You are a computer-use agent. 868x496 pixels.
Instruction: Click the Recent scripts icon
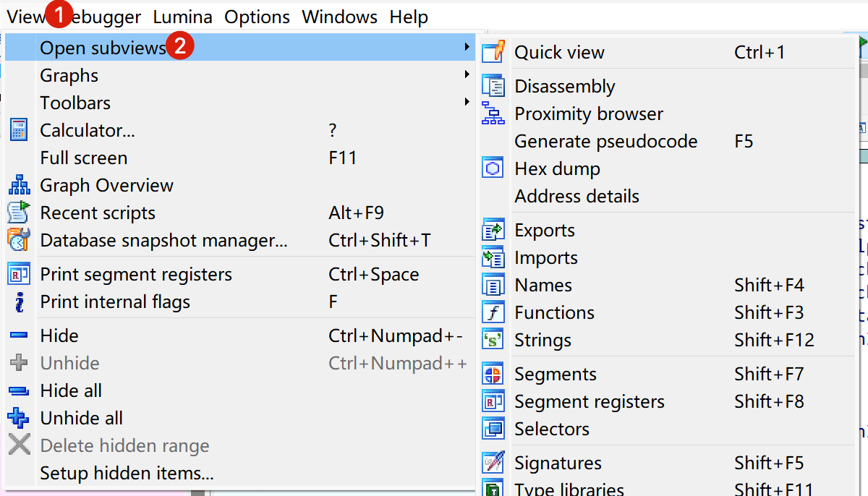(x=19, y=213)
